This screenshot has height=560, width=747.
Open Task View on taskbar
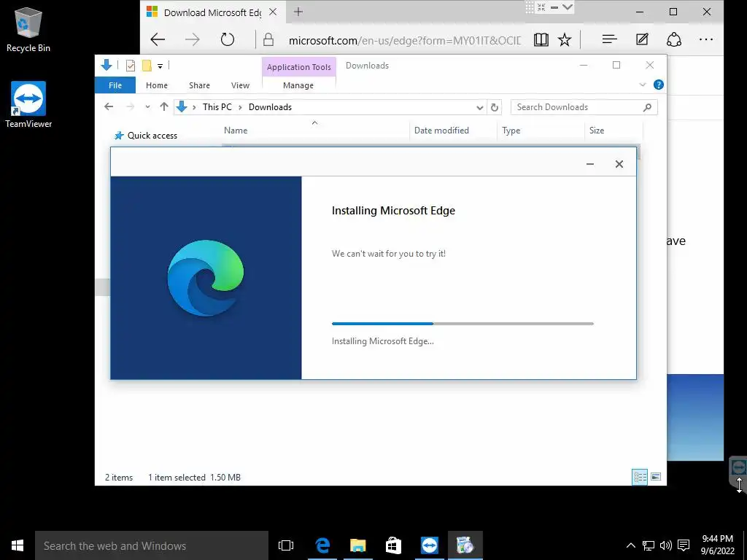[286, 545]
